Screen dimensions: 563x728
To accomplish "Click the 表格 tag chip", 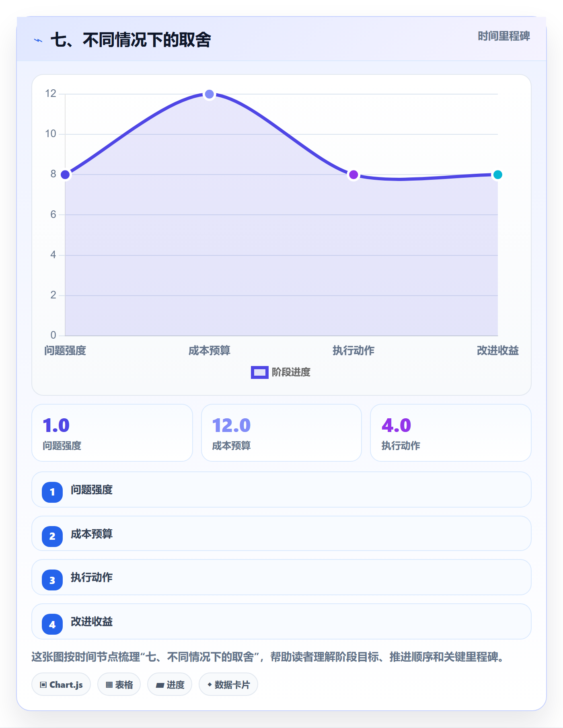I will pos(119,685).
